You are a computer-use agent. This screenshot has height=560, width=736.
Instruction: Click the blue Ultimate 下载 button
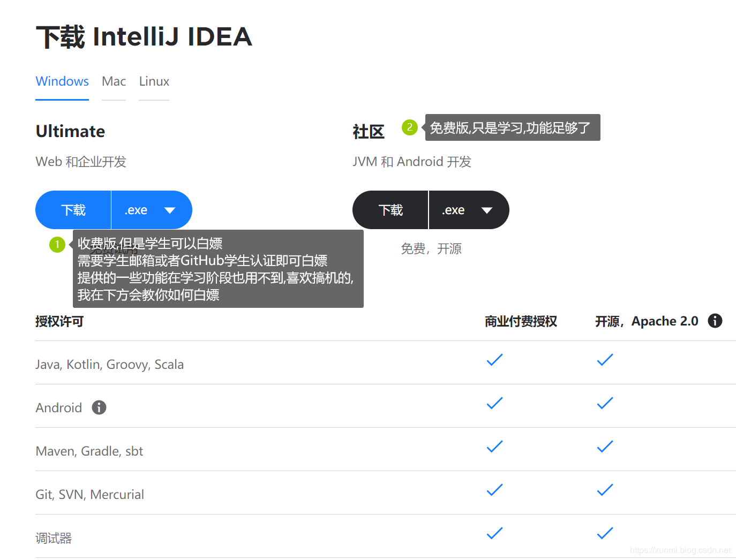73,210
